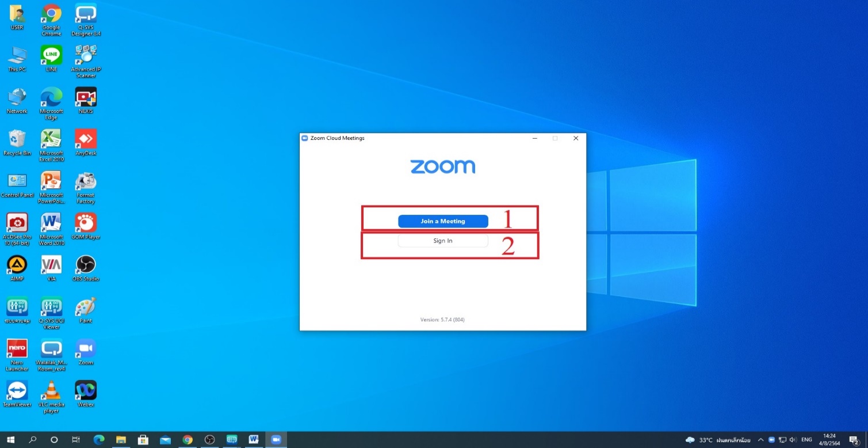Launch Microsoft Edge from the taskbar
This screenshot has width=868, height=448.
(x=99, y=440)
